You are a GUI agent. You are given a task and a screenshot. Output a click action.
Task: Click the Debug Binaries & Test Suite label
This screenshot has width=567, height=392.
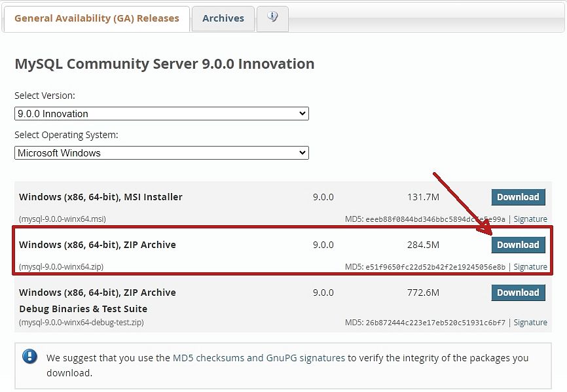point(83,309)
